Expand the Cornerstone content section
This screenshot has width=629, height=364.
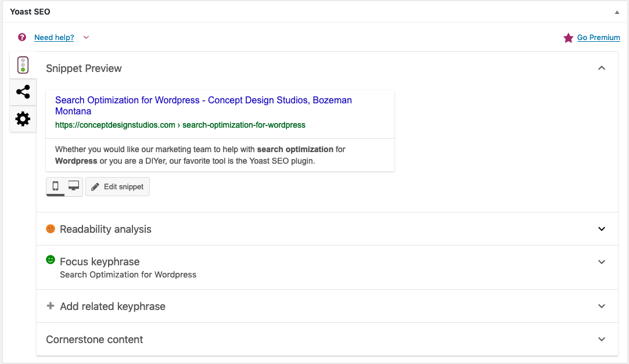602,339
